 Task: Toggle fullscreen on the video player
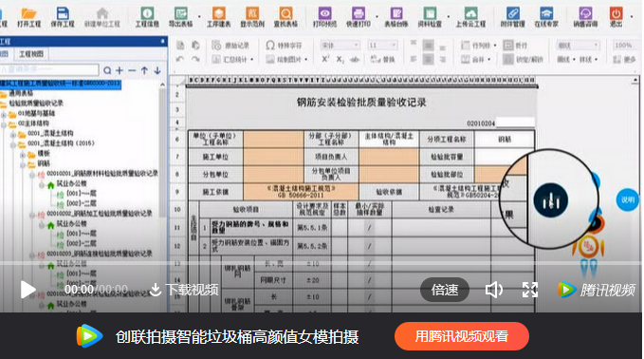pyautogui.click(x=530, y=290)
